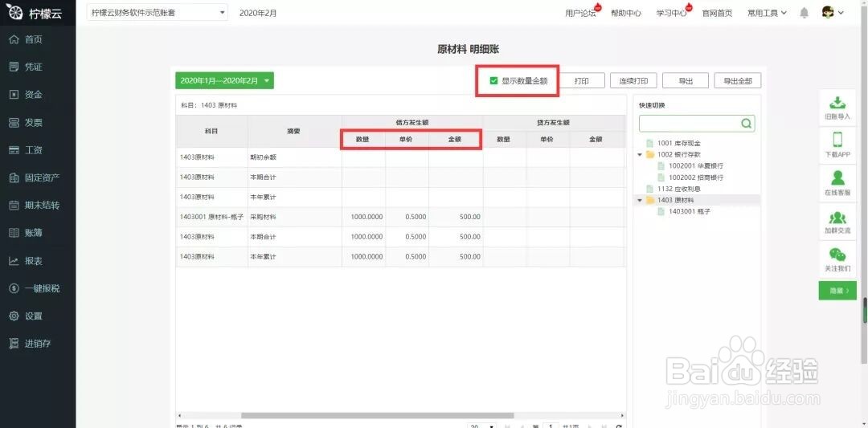Open the date range dropdown 2020年1月—2020年2月
The image size is (868, 428).
tap(224, 80)
